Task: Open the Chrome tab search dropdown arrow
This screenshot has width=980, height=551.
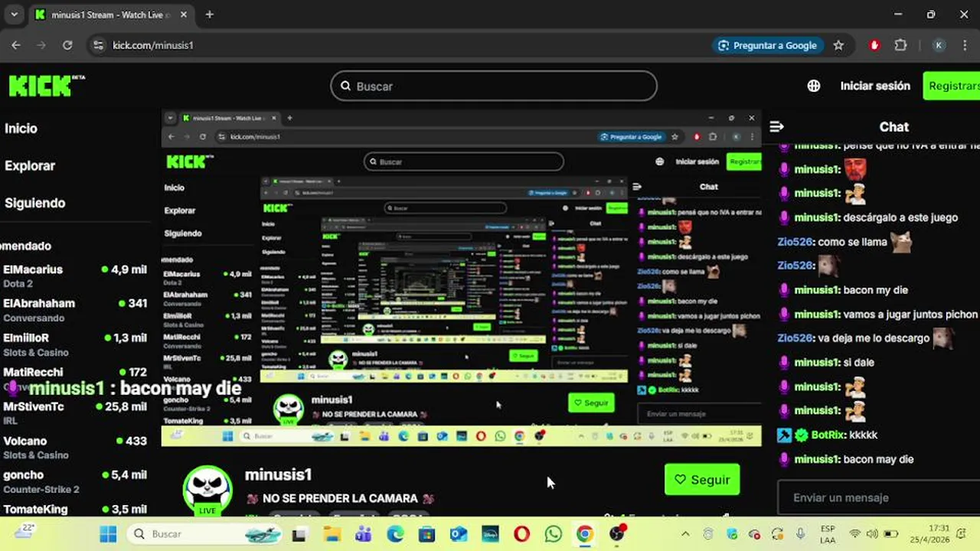Action: point(14,15)
